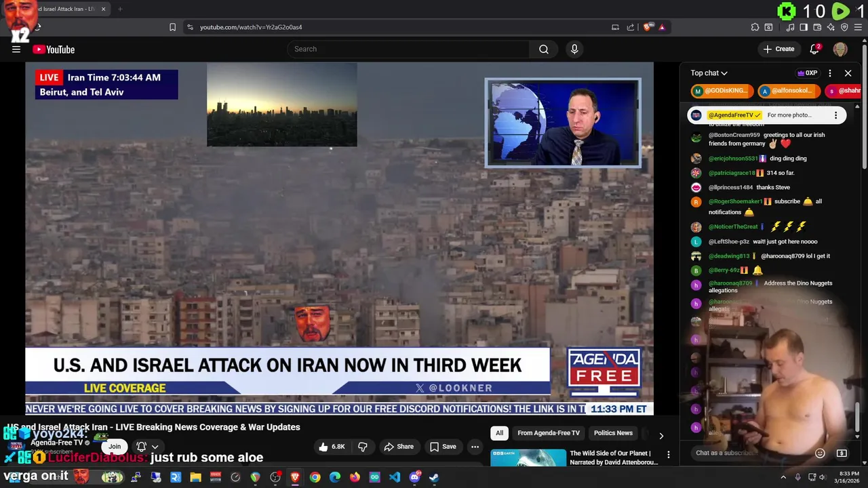
Task: Open emoji picker in chat input
Action: point(820,453)
